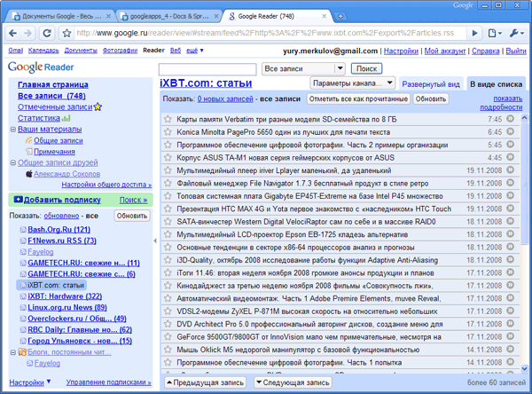
Task: Click round arrow icon on GeForce 9500GT row
Action: [x=511, y=336]
